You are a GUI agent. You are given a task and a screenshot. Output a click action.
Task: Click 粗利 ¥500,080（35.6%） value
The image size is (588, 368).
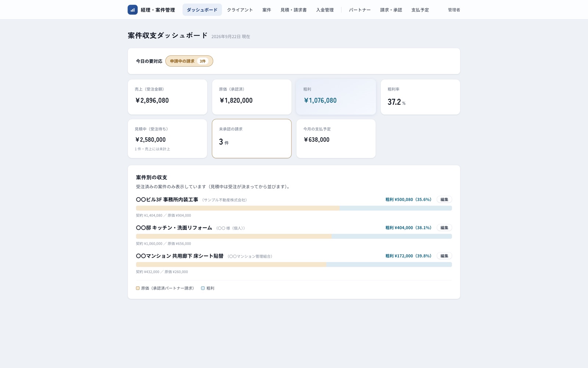point(408,199)
